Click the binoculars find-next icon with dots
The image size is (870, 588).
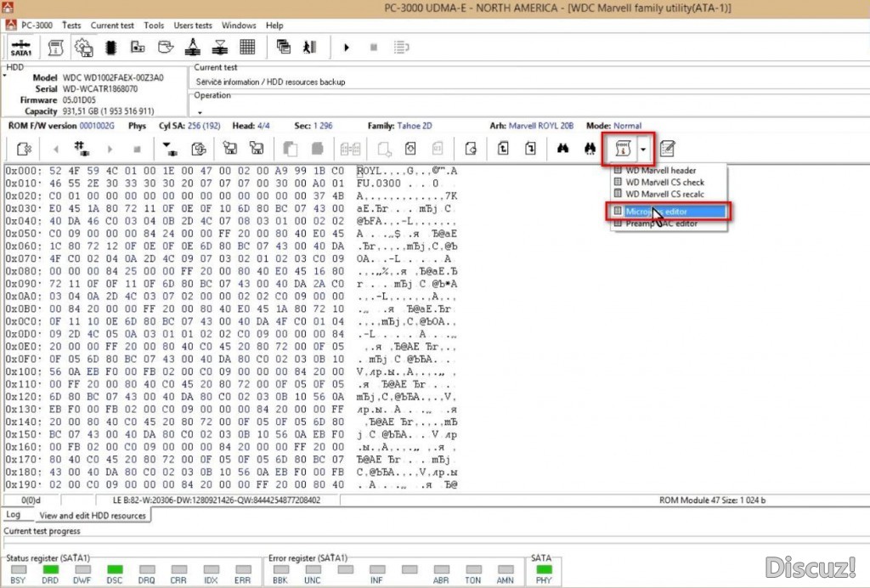point(590,148)
